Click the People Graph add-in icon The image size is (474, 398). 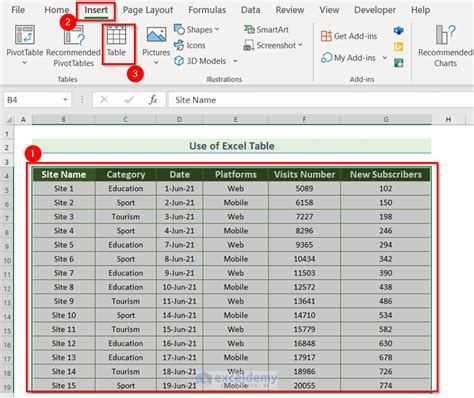[399, 62]
